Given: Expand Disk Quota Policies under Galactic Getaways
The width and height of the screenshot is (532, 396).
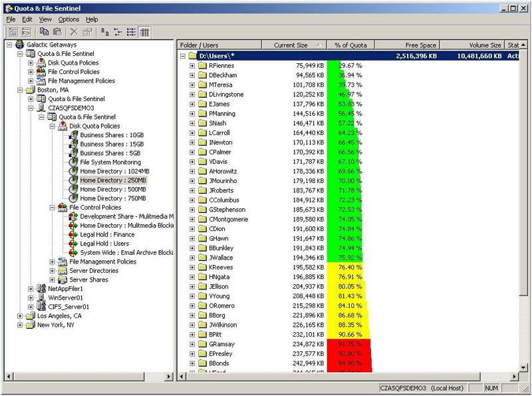Looking at the screenshot, I should (x=31, y=63).
